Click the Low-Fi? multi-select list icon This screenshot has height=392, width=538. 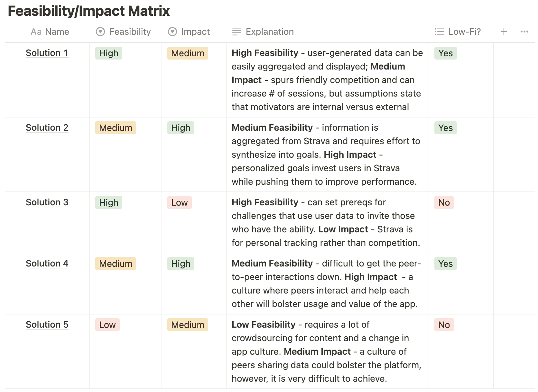[439, 32]
